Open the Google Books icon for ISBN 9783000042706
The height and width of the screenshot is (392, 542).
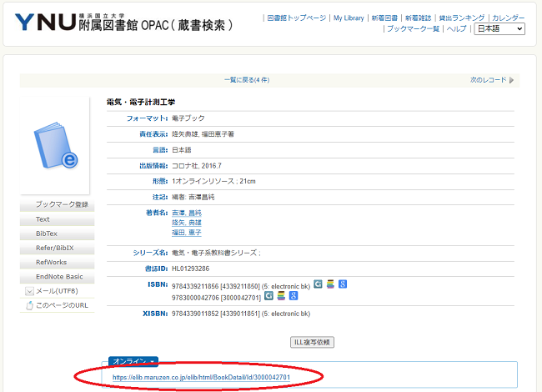coord(294,295)
